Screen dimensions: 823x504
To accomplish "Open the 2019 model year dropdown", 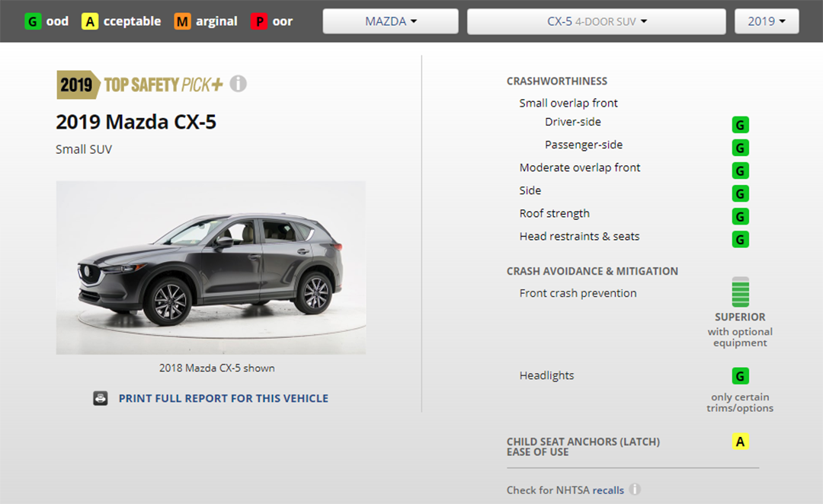I will [766, 21].
